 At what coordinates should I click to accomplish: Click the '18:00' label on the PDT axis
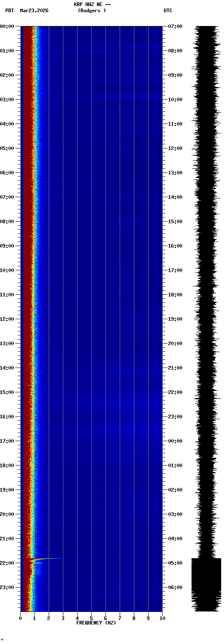[7, 466]
